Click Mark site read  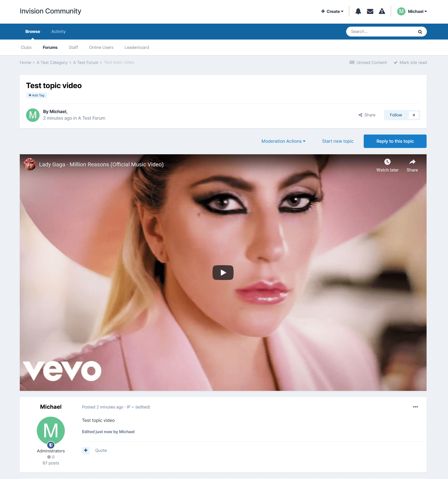(410, 63)
